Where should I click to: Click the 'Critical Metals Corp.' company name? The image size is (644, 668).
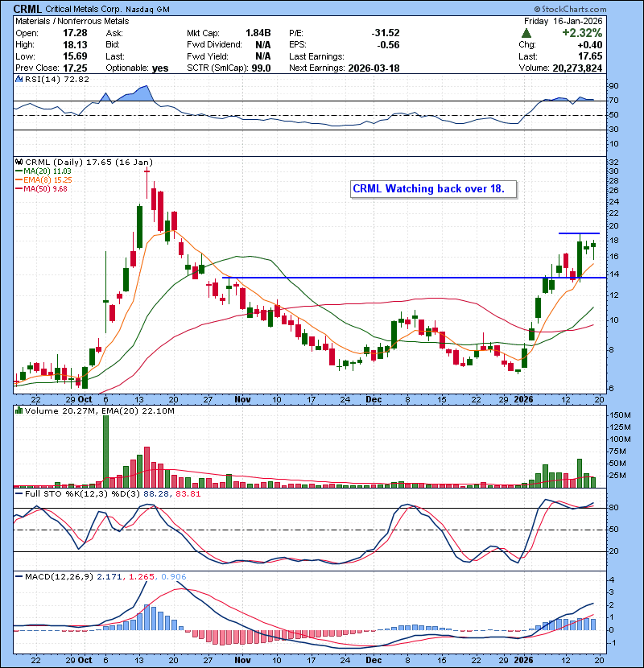(x=84, y=10)
